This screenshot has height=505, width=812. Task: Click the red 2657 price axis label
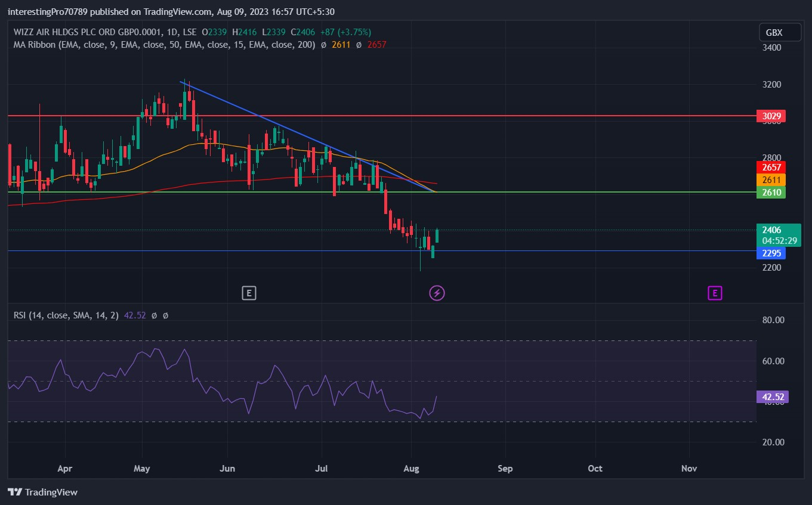click(x=771, y=167)
